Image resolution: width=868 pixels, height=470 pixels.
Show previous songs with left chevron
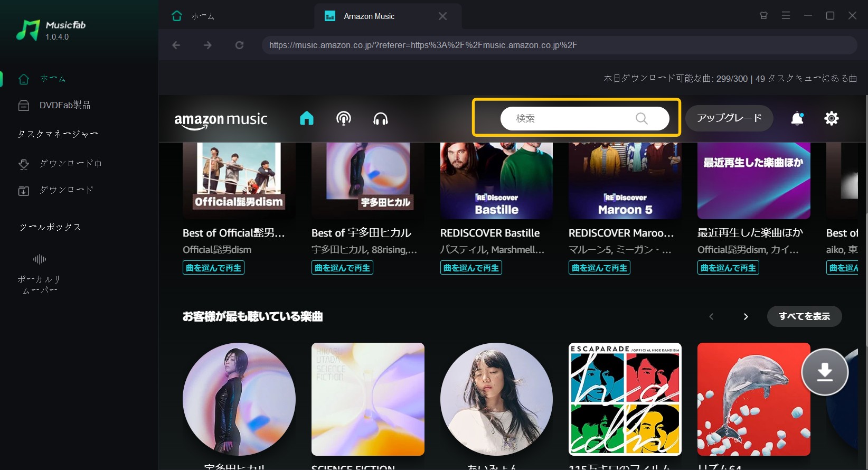point(711,316)
